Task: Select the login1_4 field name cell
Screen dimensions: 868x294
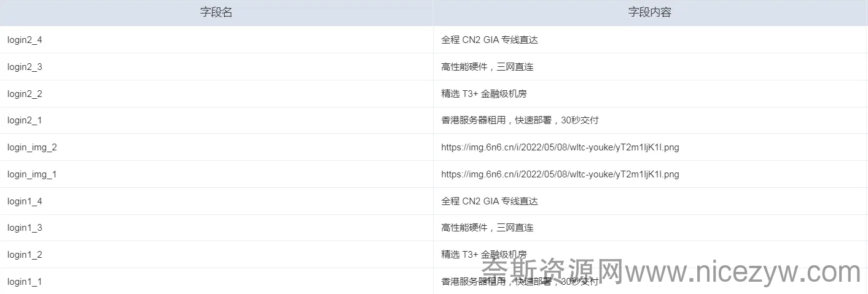Action: pyautogui.click(x=216, y=201)
